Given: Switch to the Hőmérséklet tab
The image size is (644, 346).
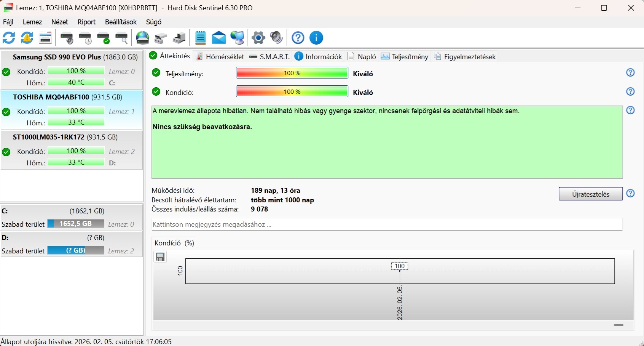Looking at the screenshot, I should tap(220, 56).
